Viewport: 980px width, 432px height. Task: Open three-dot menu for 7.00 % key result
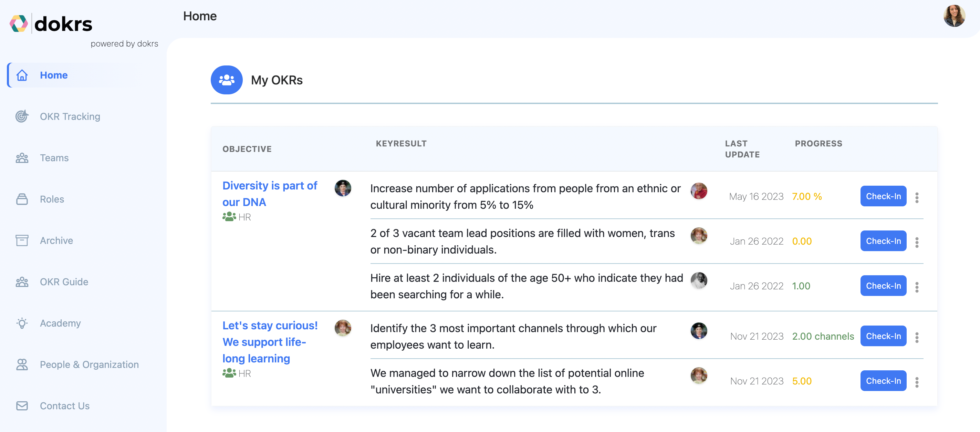[x=917, y=197]
